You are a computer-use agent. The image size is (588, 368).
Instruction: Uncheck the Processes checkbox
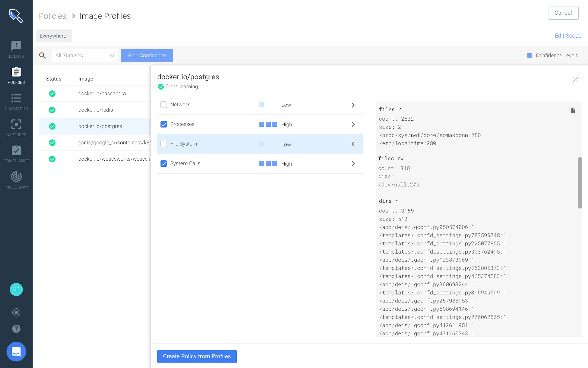point(164,124)
